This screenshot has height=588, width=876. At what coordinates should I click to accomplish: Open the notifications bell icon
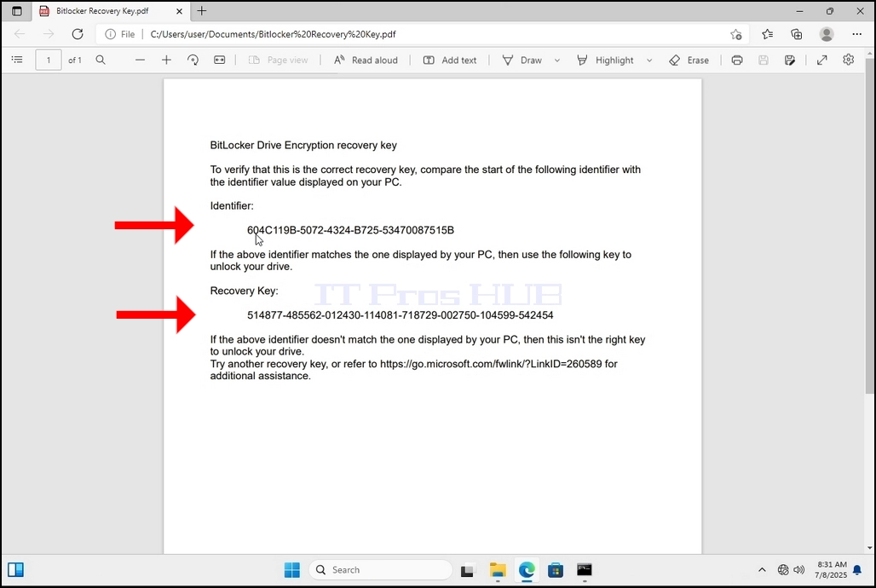pyautogui.click(x=857, y=570)
